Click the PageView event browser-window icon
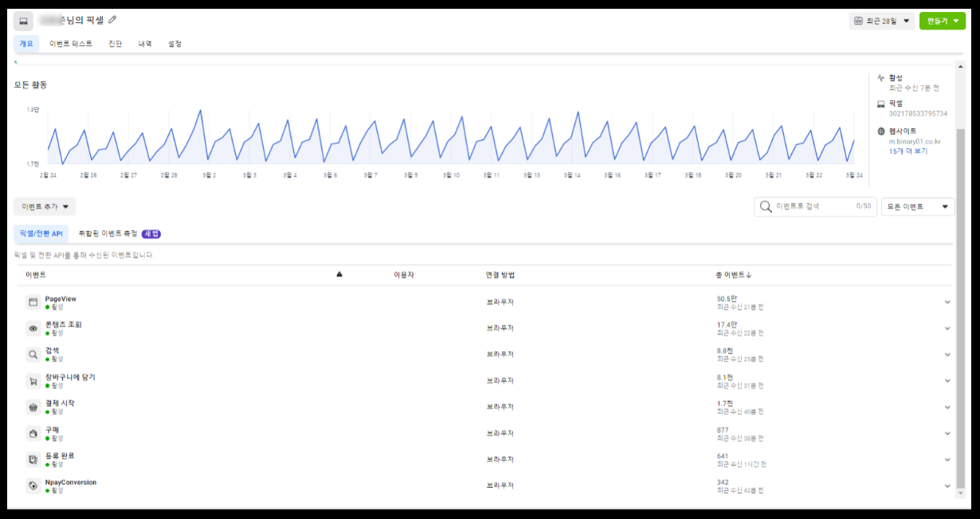This screenshot has width=980, height=519. pyautogui.click(x=33, y=302)
